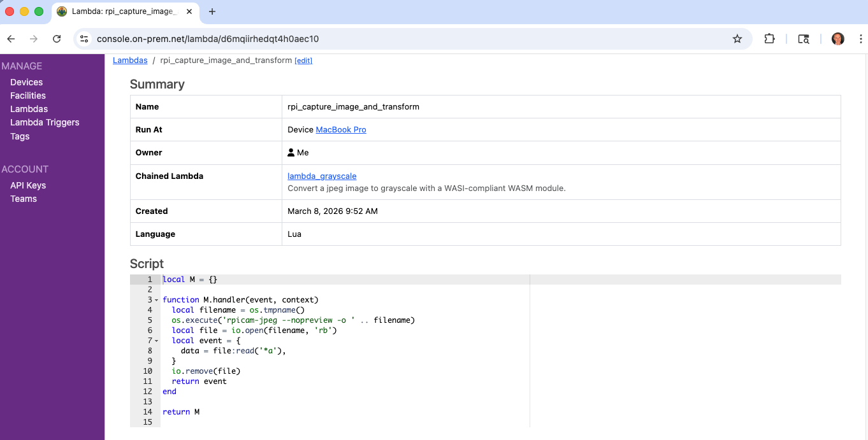
Task: Click the forward navigation arrow
Action: coord(34,39)
